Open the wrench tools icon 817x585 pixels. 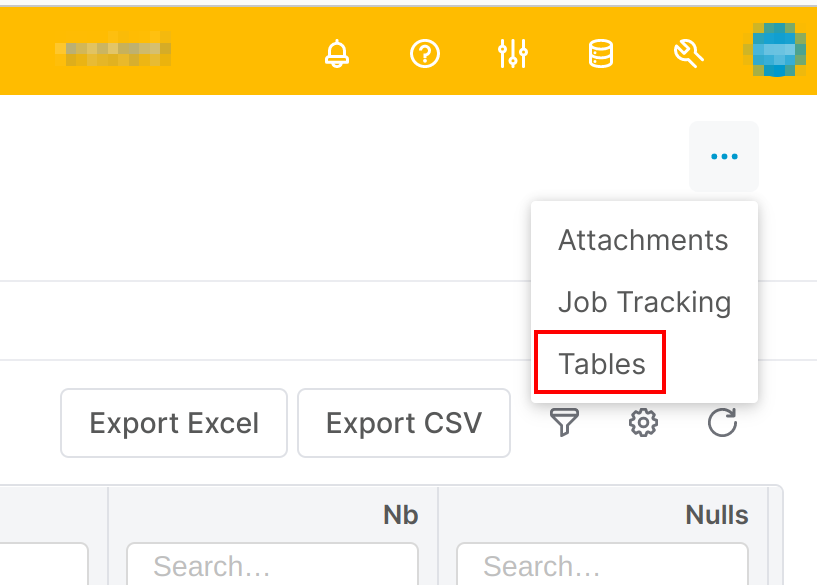click(688, 54)
